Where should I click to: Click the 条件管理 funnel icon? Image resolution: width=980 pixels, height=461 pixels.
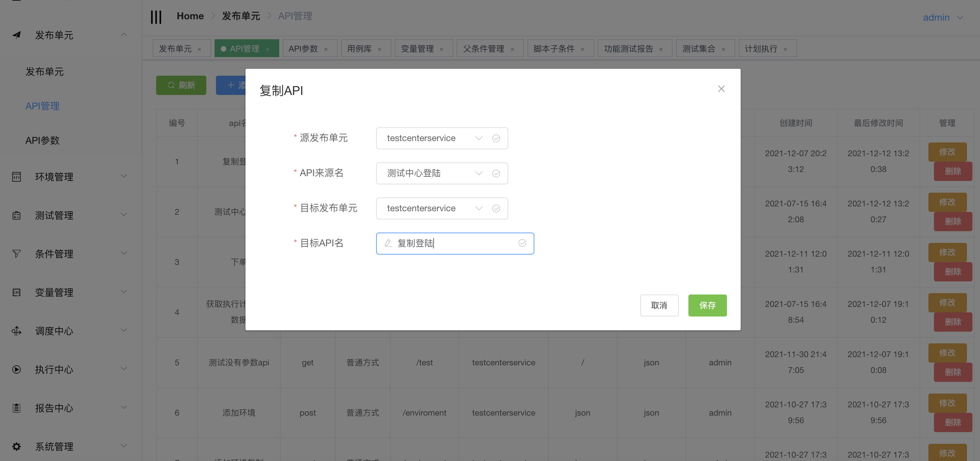tap(17, 254)
